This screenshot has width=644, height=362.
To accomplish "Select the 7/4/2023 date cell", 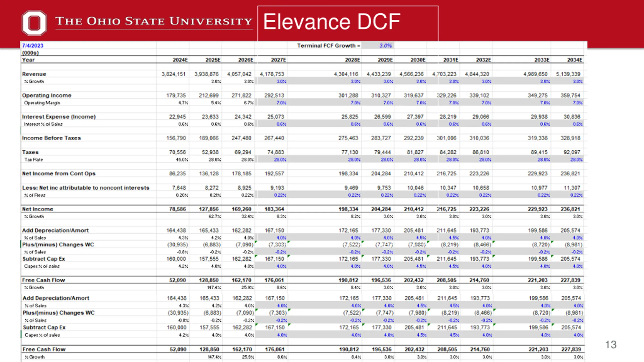I will click(x=33, y=46).
